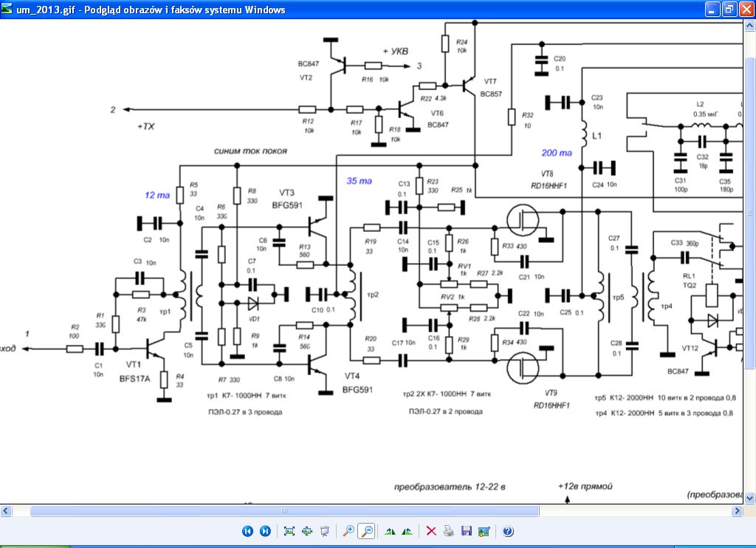
Task: Click the Best Fit icon
Action: 289,531
